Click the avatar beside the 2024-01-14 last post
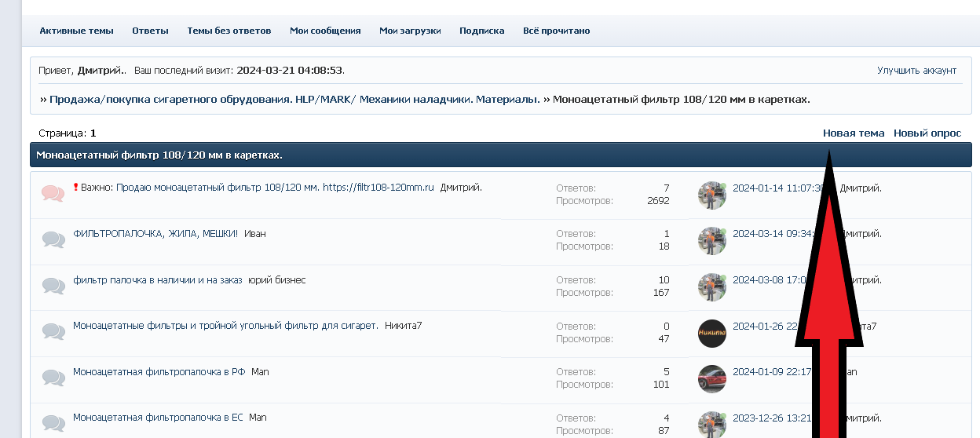The width and height of the screenshot is (980, 438). [711, 195]
